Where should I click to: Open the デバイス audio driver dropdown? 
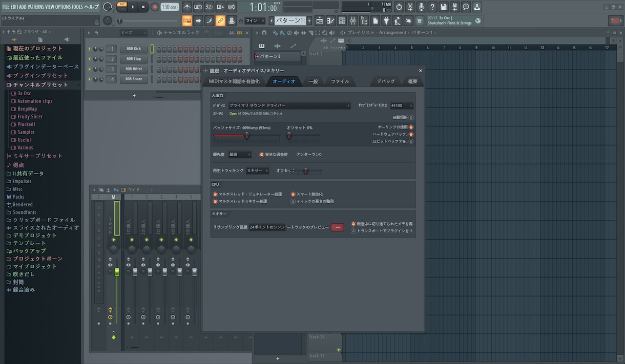tap(289, 105)
